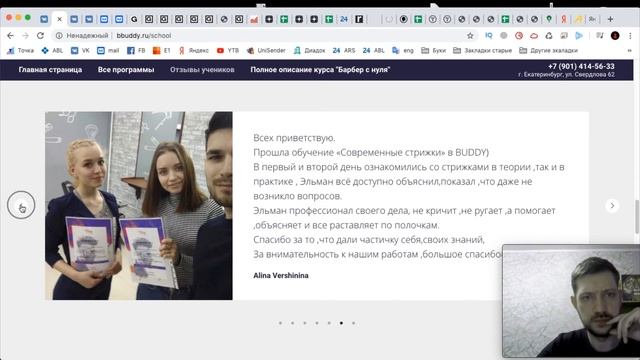
Task: Click the site security info icon
Action: [59, 36]
